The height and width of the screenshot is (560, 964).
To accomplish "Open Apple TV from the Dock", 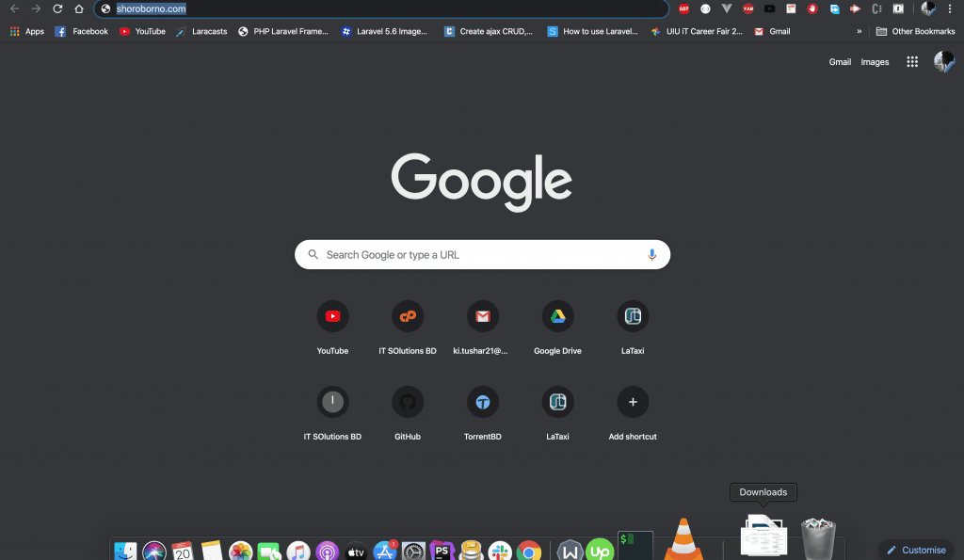I will click(356, 551).
